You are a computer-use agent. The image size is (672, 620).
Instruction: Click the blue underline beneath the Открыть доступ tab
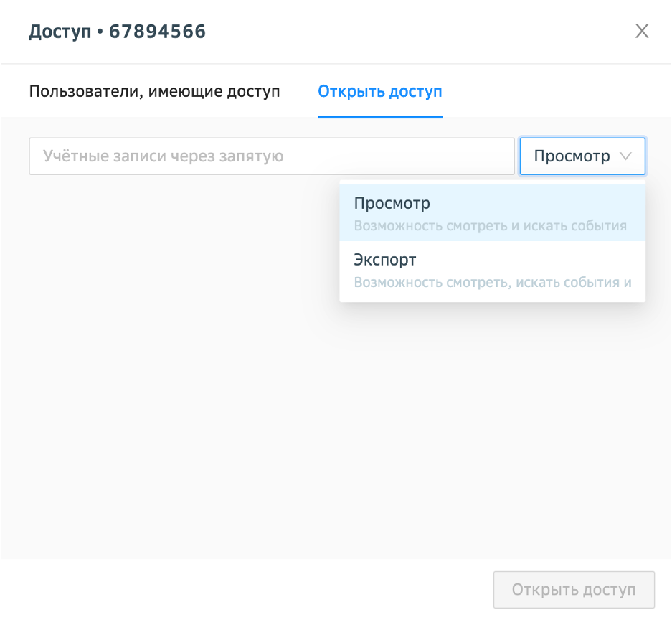point(380,117)
